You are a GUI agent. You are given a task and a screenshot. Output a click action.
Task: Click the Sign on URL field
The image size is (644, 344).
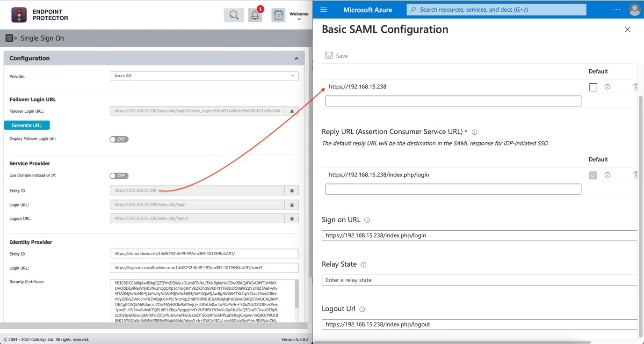click(x=479, y=235)
